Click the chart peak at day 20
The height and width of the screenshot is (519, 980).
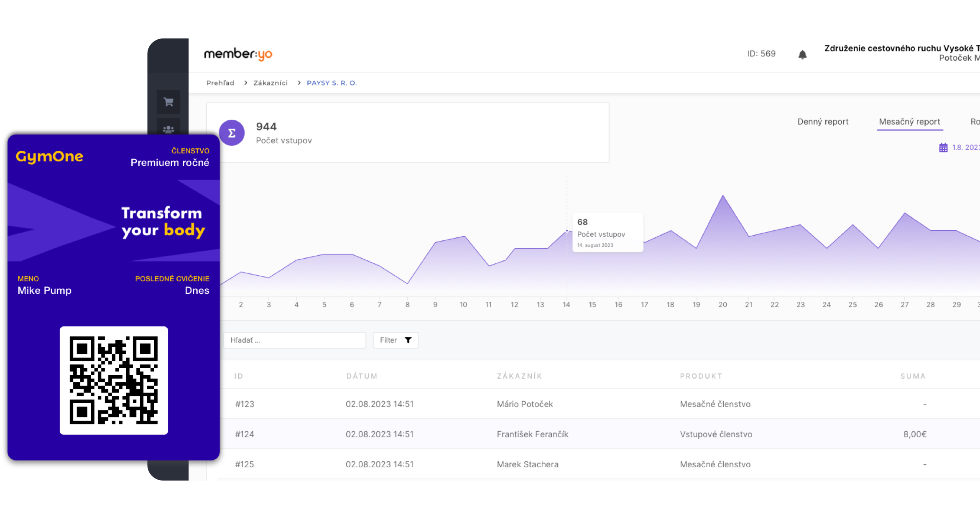pyautogui.click(x=723, y=196)
